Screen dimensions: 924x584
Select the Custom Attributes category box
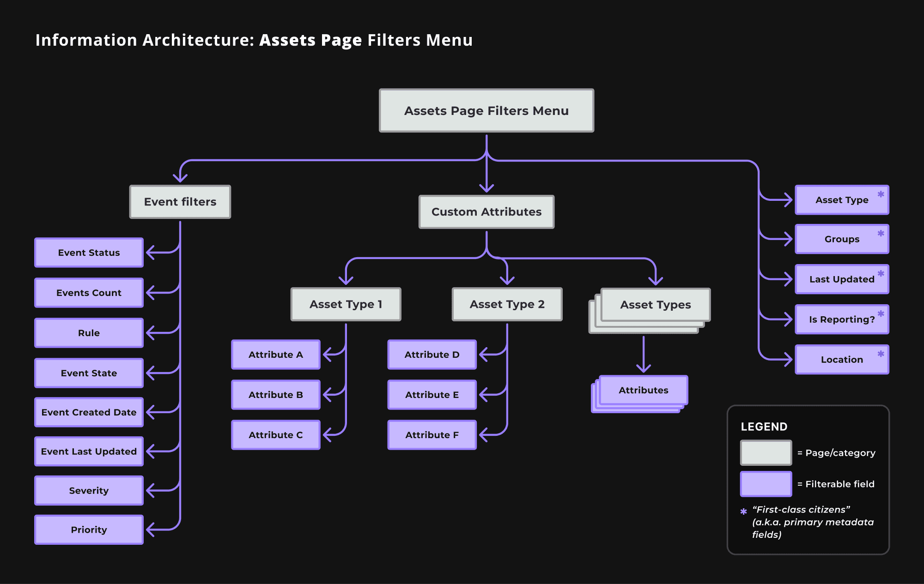point(486,212)
